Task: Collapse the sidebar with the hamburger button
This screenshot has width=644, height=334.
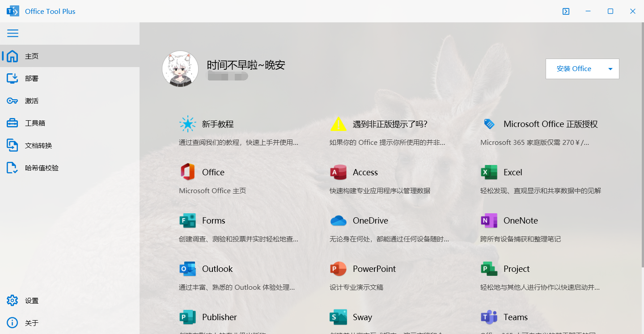Action: tap(13, 33)
